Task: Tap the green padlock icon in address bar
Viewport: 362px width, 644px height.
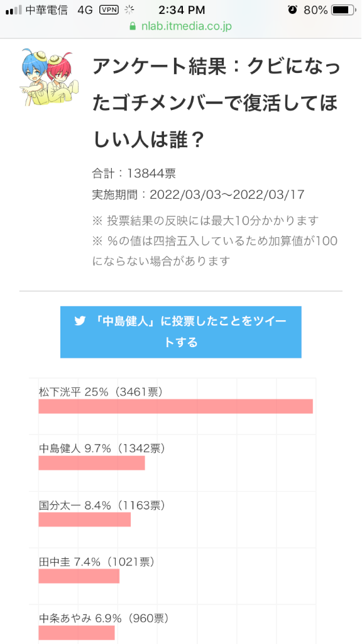Action: pyautogui.click(x=133, y=26)
